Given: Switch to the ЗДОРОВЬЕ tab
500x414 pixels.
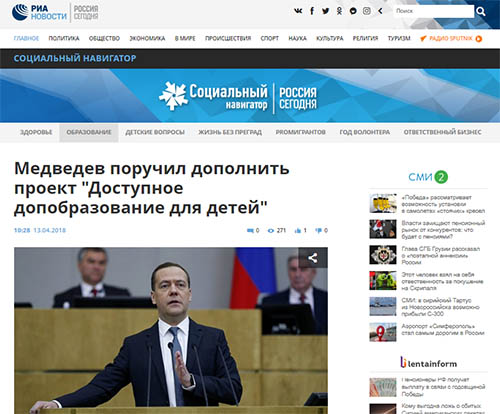Looking at the screenshot, I should pos(36,132).
